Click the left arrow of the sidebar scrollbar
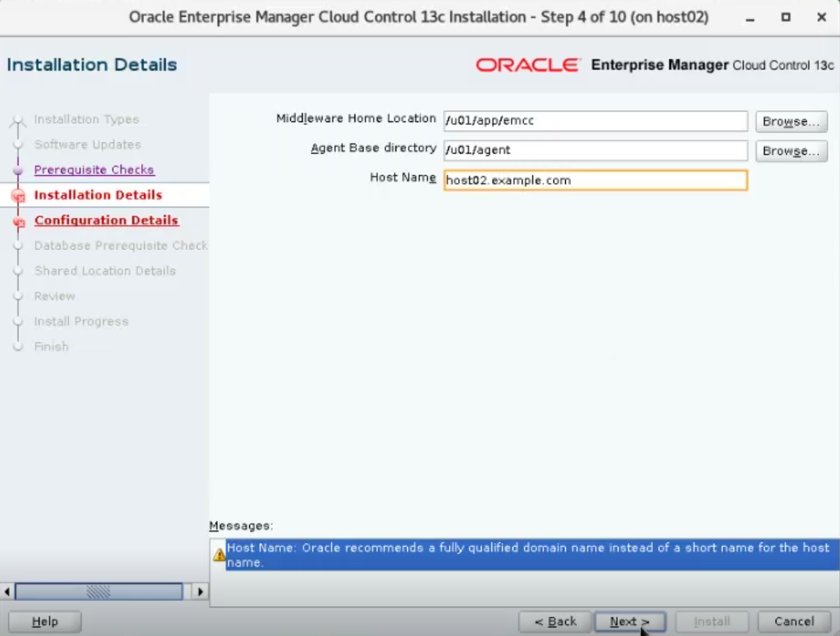 tap(7, 591)
